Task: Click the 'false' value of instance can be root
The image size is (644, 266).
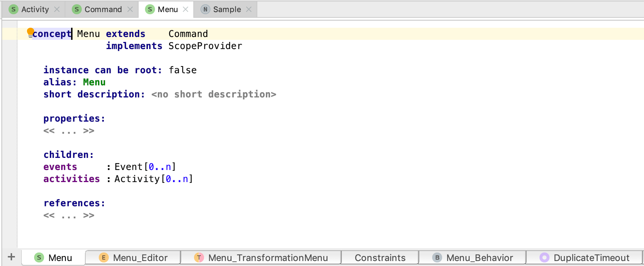Action: (x=182, y=70)
